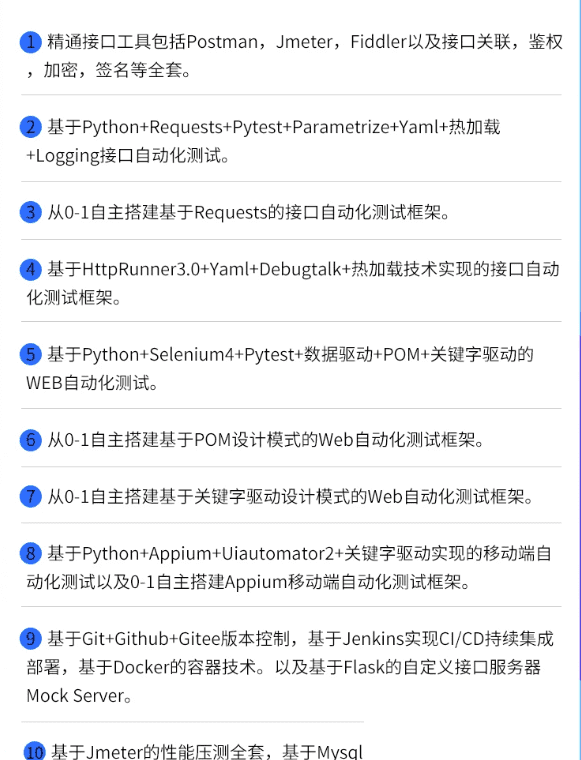Click text '基于Python+Appium+Uiautomator2+关键字驱动'
This screenshot has height=760, width=581.
point(240,554)
